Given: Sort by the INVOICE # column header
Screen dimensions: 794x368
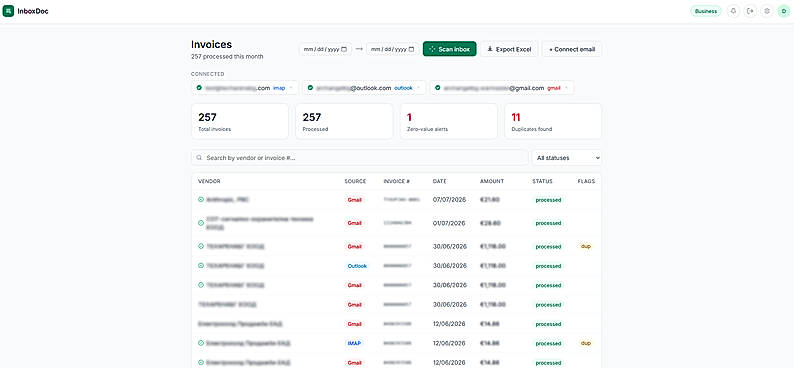Looking at the screenshot, I should pos(396,181).
